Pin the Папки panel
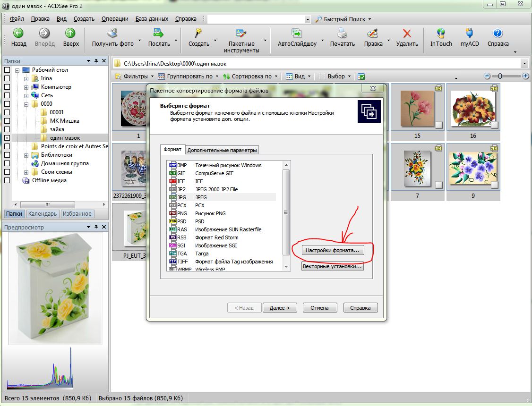Image resolution: width=532 pixels, height=406 pixels. [96, 60]
